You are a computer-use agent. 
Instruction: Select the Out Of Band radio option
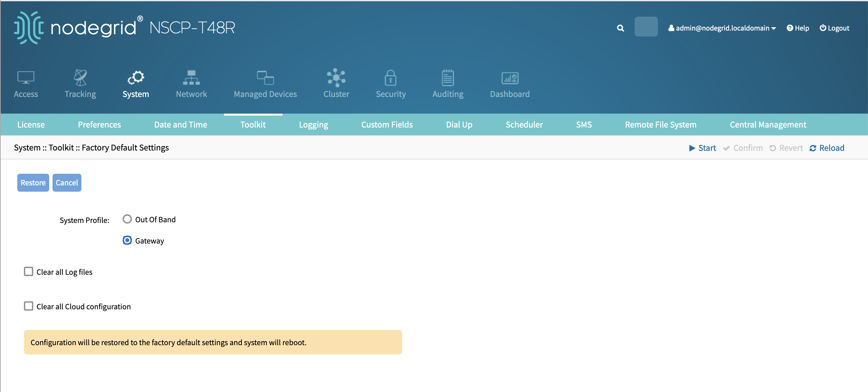[x=127, y=219]
